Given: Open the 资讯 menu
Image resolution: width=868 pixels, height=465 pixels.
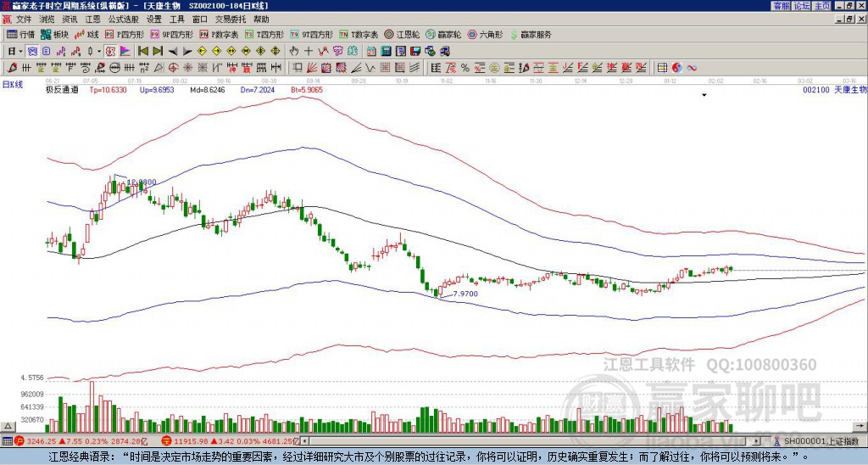Looking at the screenshot, I should click(x=70, y=20).
